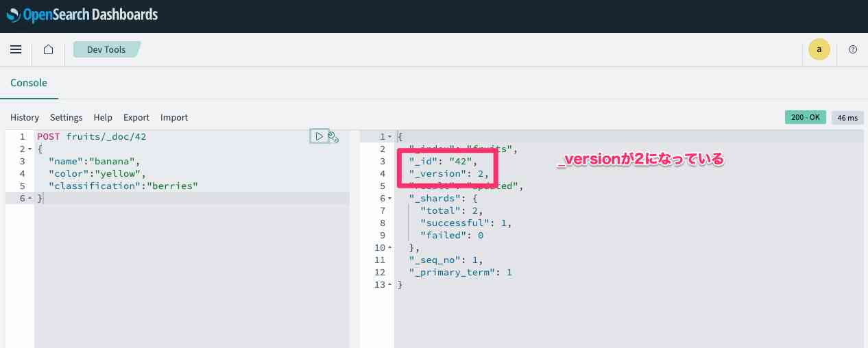Click the Export button

136,118
